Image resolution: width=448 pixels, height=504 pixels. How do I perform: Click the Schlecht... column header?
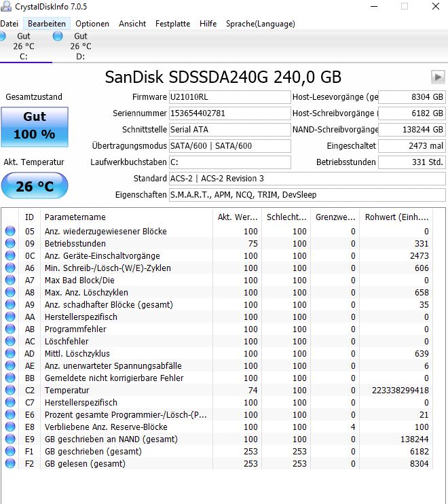tap(286, 217)
